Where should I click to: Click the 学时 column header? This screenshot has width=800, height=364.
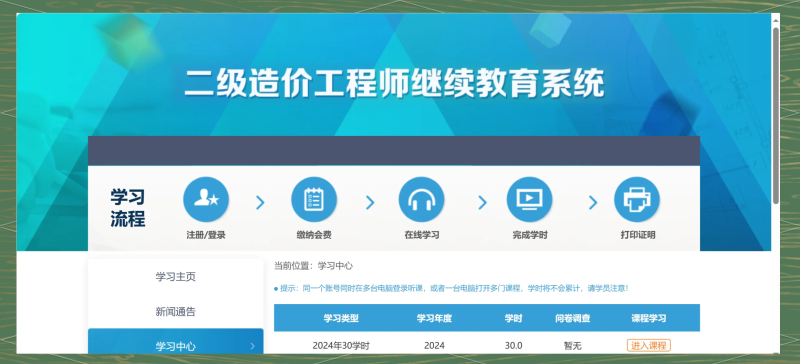[x=513, y=318]
